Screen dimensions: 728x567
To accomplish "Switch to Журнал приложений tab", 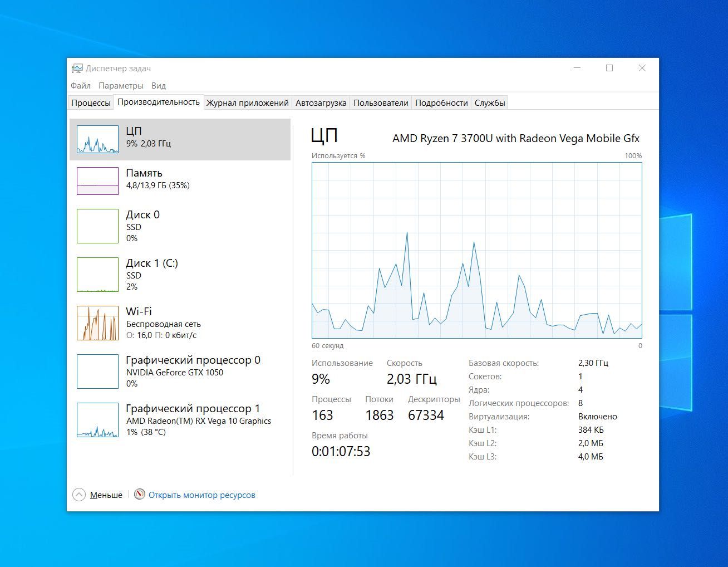I will pyautogui.click(x=248, y=102).
